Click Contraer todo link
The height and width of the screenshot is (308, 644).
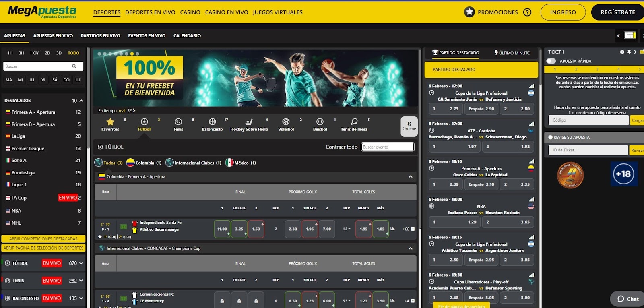(x=341, y=147)
